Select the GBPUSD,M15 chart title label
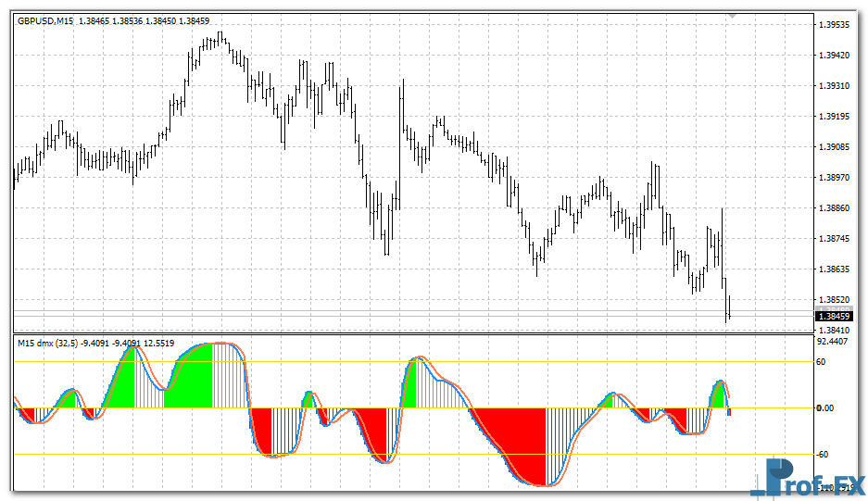Image resolution: width=868 pixels, height=501 pixels. (46, 20)
